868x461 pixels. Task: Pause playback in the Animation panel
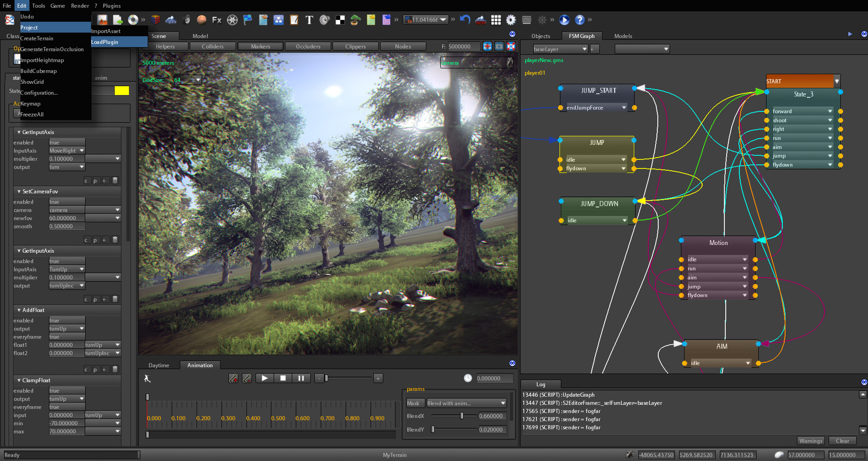pos(301,378)
